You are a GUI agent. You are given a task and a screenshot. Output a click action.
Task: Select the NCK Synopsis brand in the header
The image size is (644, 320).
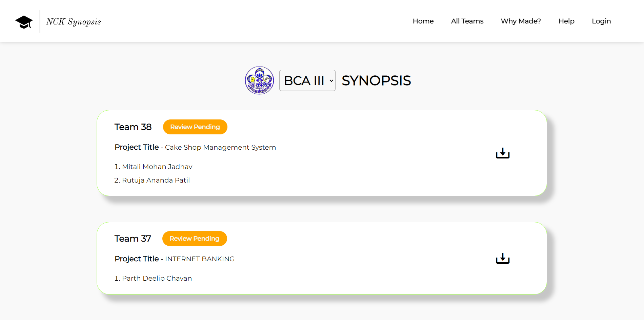tap(73, 21)
